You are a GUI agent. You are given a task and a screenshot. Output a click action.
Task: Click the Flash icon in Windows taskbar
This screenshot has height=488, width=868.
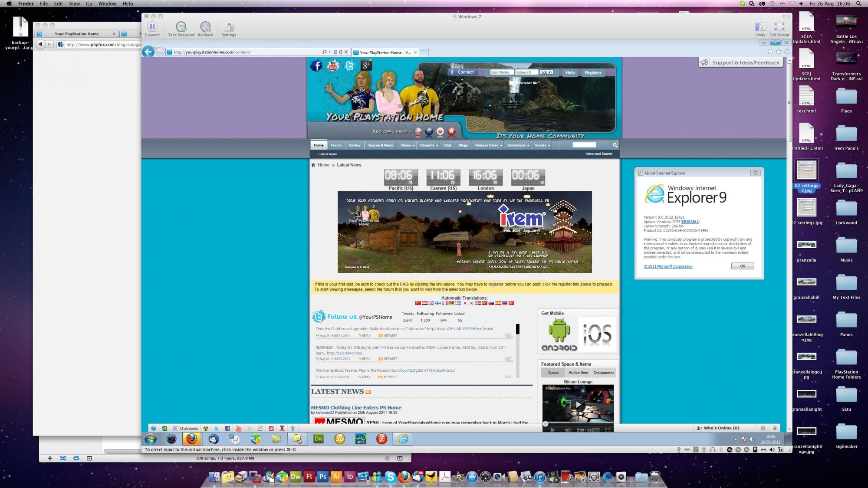pos(381,439)
